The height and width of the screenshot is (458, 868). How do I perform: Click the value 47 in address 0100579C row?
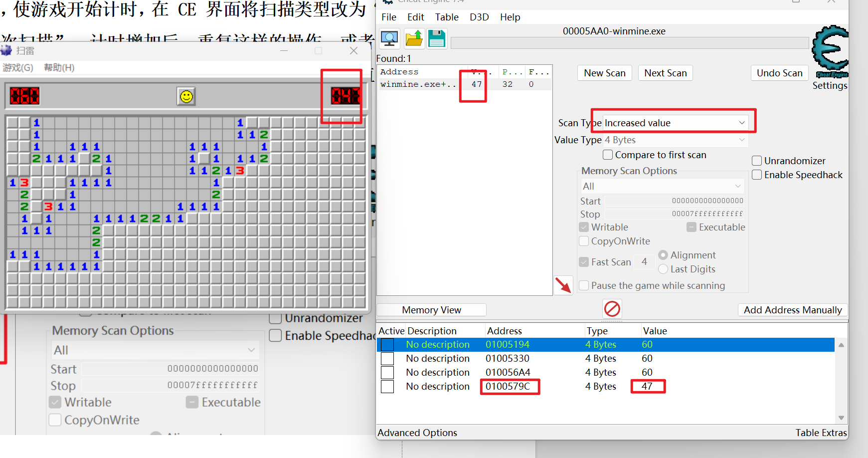[x=647, y=386]
